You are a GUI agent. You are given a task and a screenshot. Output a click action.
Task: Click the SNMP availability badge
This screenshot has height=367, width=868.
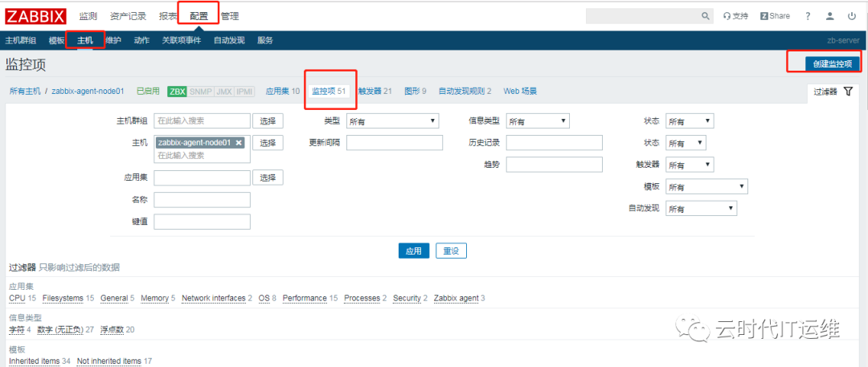[200, 92]
